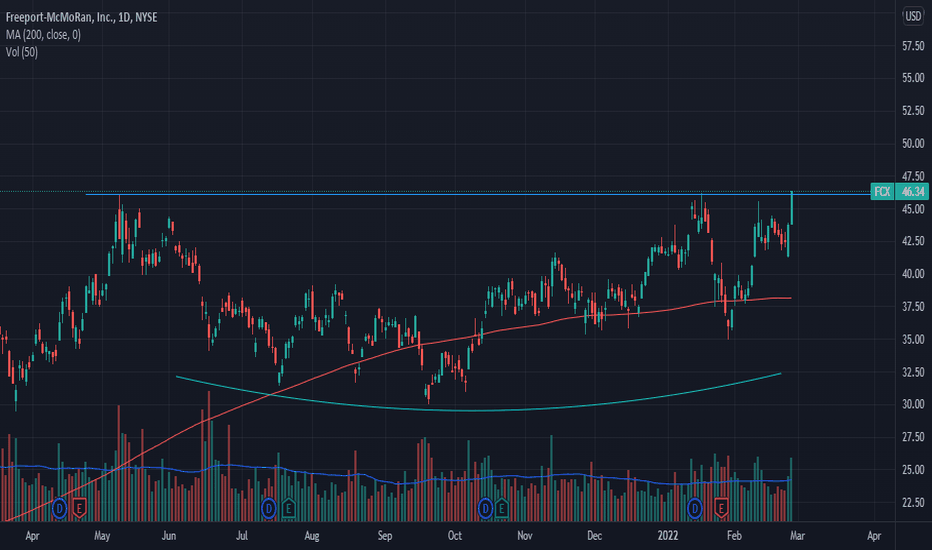Screen dimensions: 932x550
Task: Open the April 2021 earnings E marker
Action: click(x=79, y=508)
